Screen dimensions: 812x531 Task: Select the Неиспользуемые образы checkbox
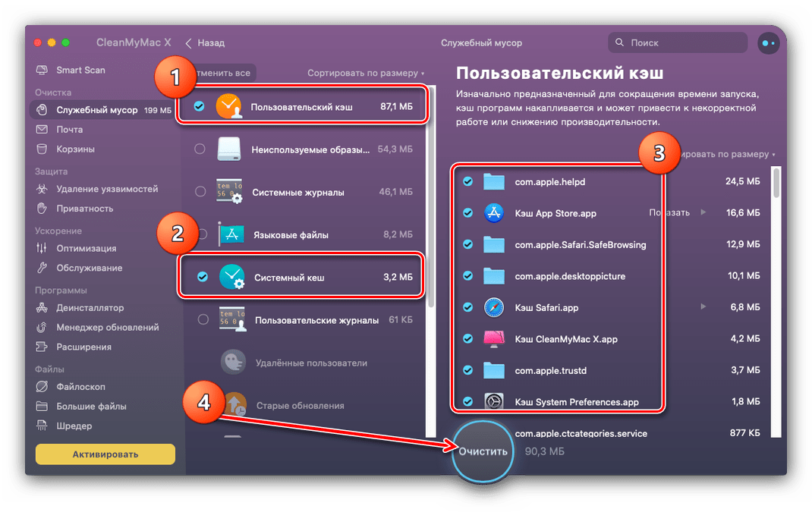200,149
